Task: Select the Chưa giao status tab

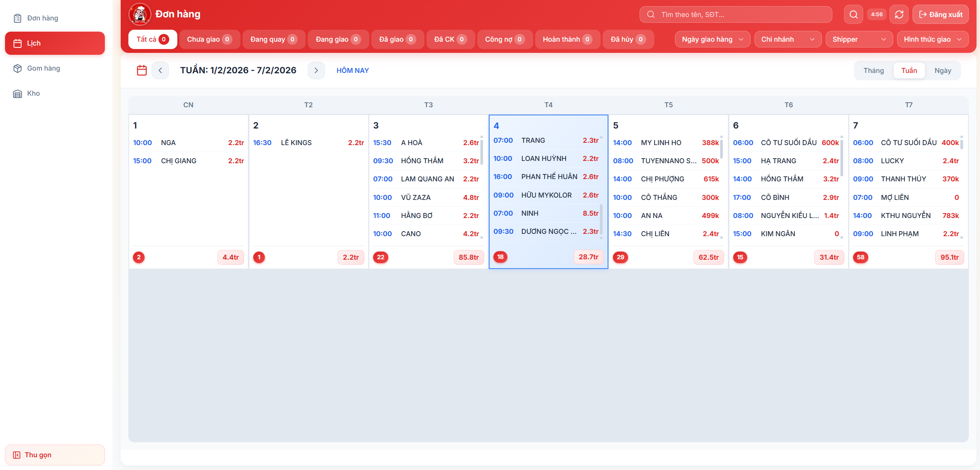Action: coord(209,39)
